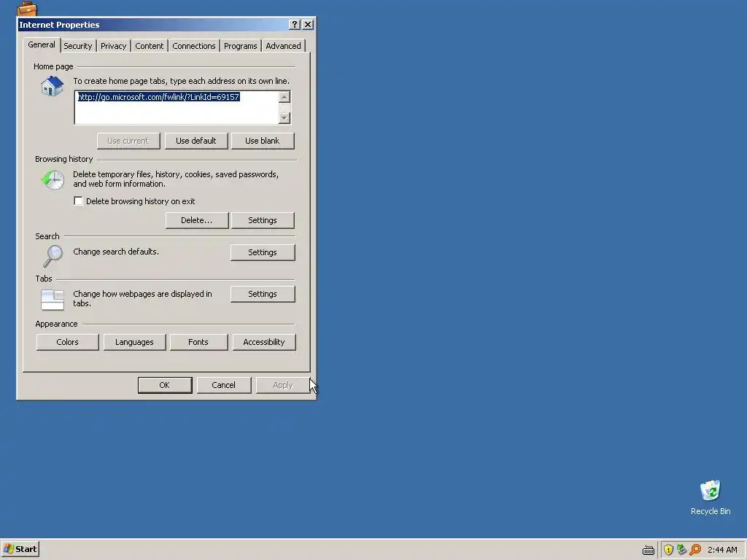Click the Cancel button
This screenshot has height=560, width=747.
(223, 385)
